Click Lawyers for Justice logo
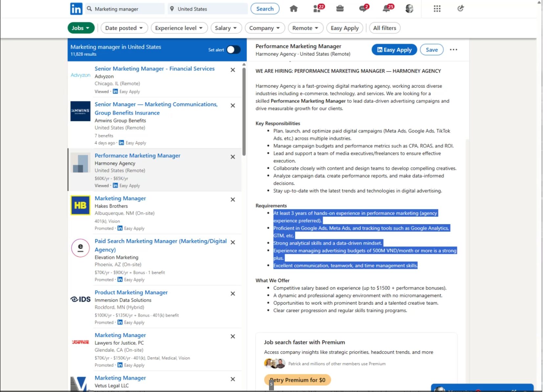 tap(80, 342)
